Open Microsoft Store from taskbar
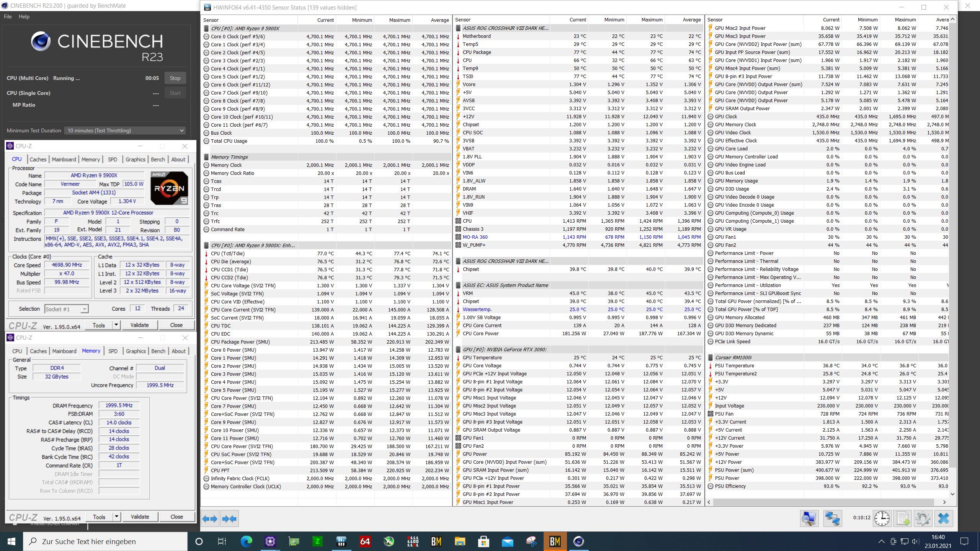Screen dimensions: 980x551 pos(483,541)
